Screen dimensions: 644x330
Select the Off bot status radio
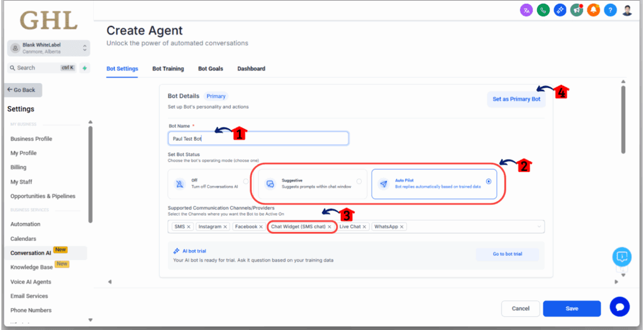pyautogui.click(x=246, y=181)
